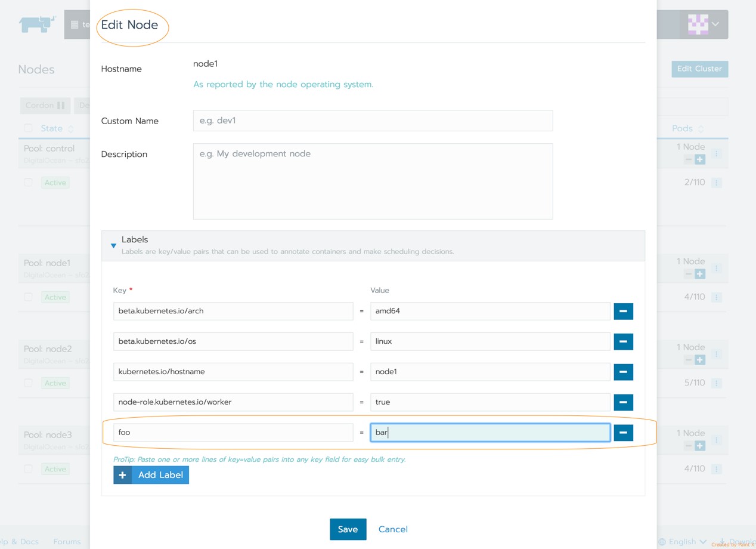Open the English language selector
The image size is (756, 549).
(683, 542)
